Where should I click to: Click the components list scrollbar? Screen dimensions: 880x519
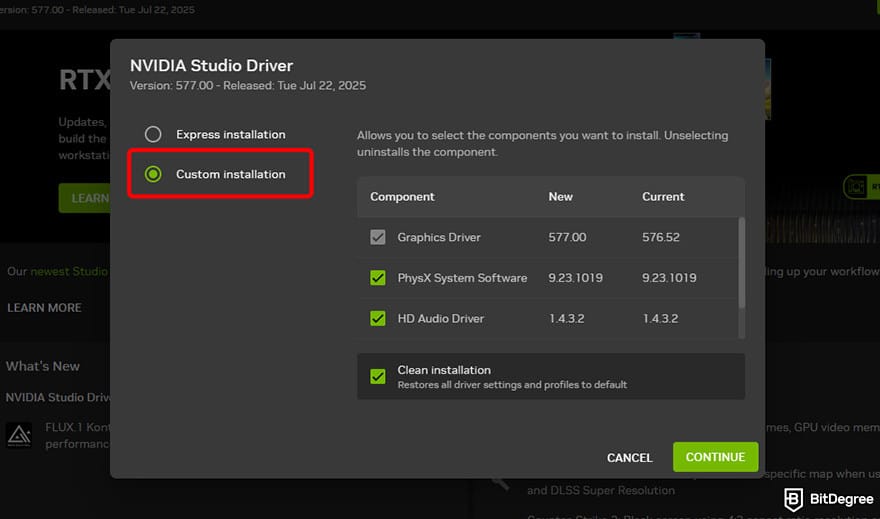coord(741,263)
